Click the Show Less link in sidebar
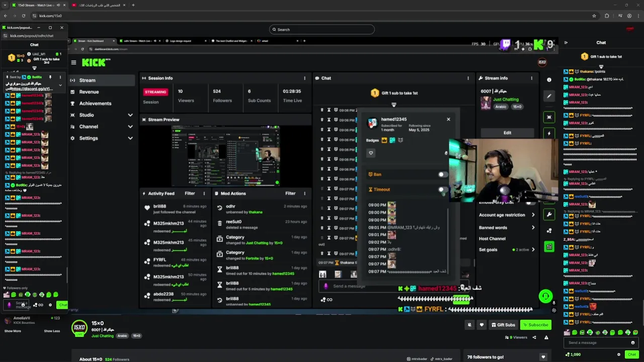This screenshot has height=362, width=644. 52,331
